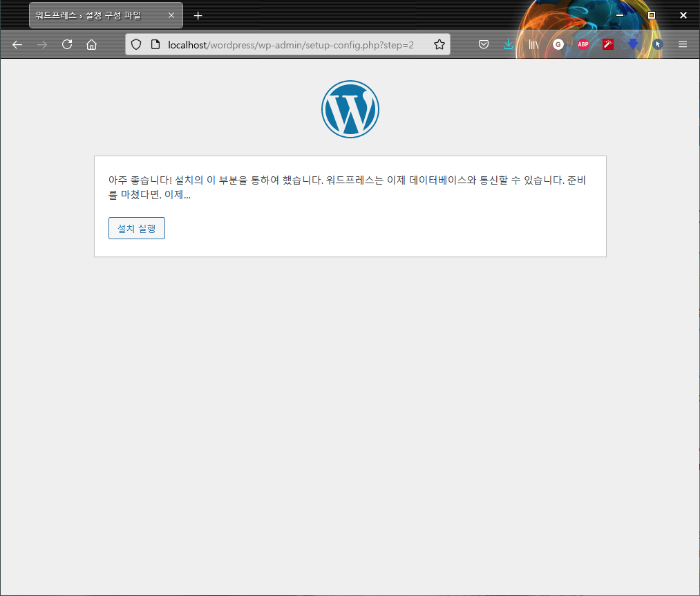Open a new tab with plus button
Image resolution: width=700 pixels, height=596 pixels.
click(198, 16)
